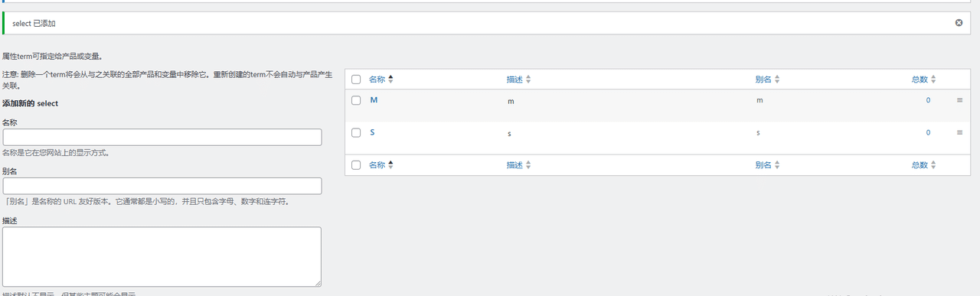
Task: Focus the 别名 input field
Action: tap(162, 186)
